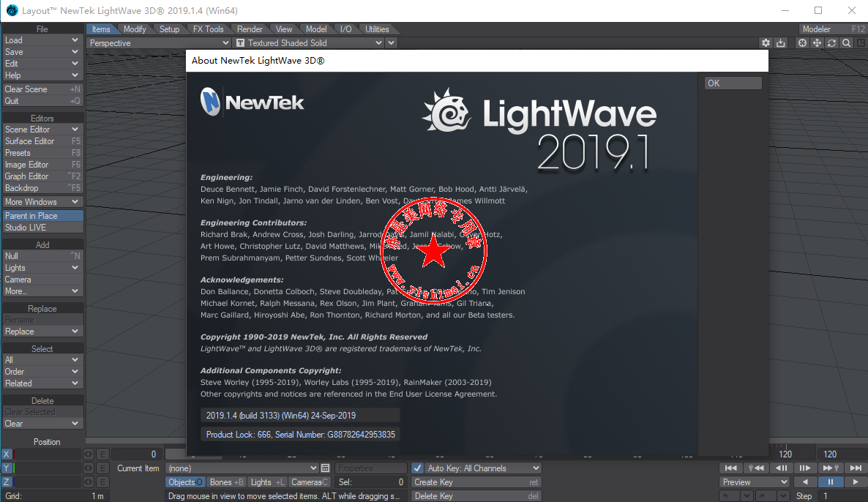Click the save view preset download icon

[x=780, y=42]
